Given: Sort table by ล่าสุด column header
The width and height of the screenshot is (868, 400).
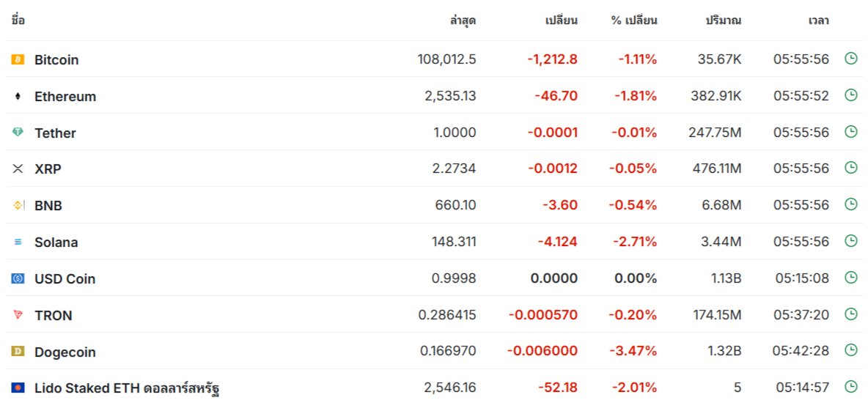Looking at the screenshot, I should tap(463, 21).
